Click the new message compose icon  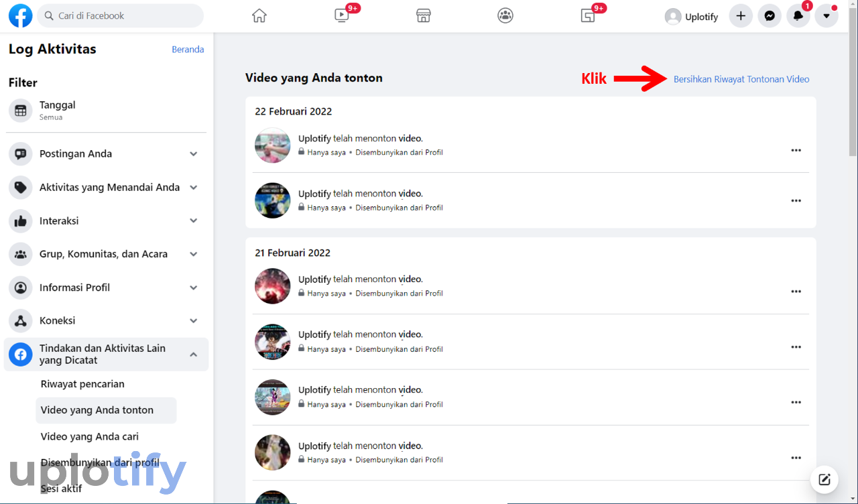(824, 479)
